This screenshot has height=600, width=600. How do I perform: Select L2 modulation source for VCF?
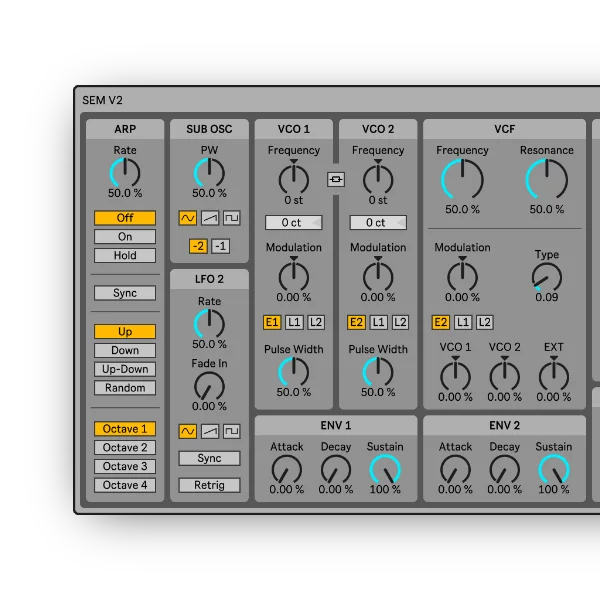point(485,322)
